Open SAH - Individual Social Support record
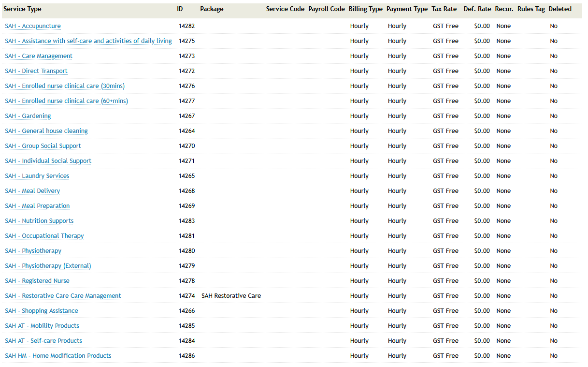The image size is (588, 367). click(x=48, y=161)
